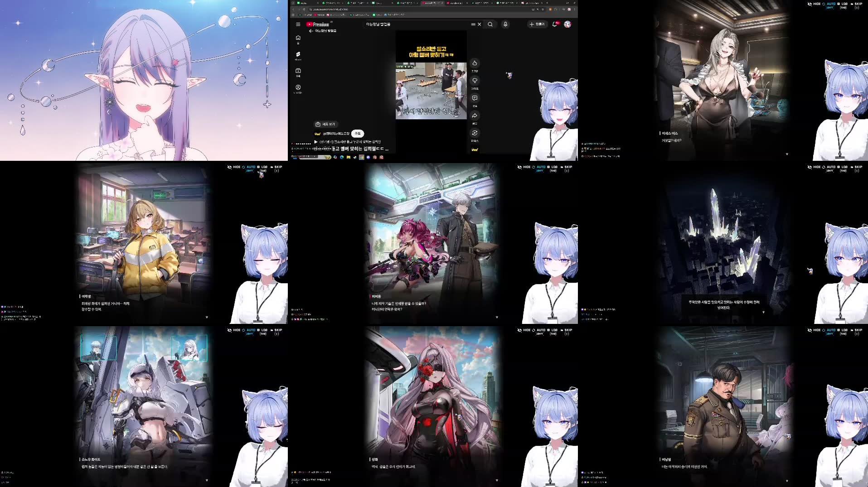868x487 pixels.
Task: Click the YouTube Premium logo
Action: [x=318, y=24]
